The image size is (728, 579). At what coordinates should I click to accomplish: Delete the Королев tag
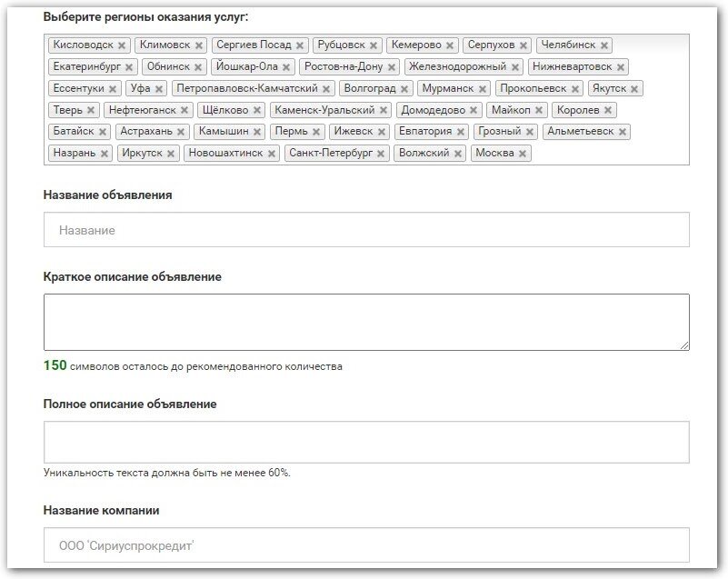[x=608, y=111]
